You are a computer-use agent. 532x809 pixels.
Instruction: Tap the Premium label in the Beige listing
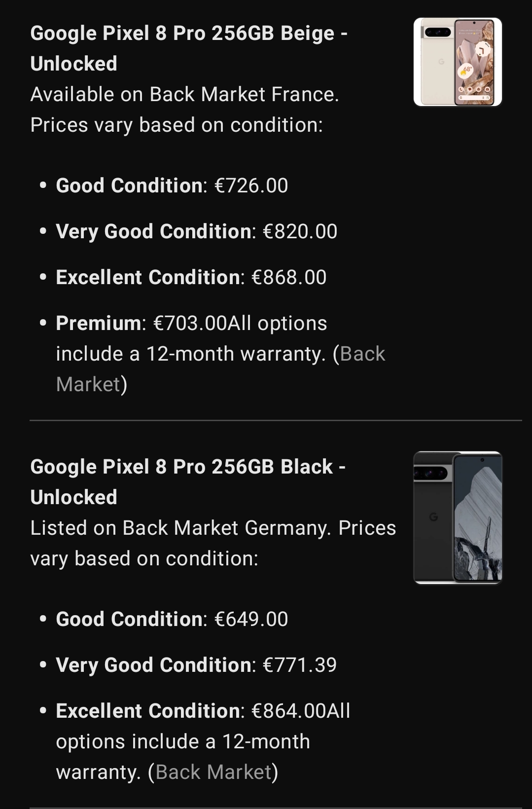tap(99, 324)
